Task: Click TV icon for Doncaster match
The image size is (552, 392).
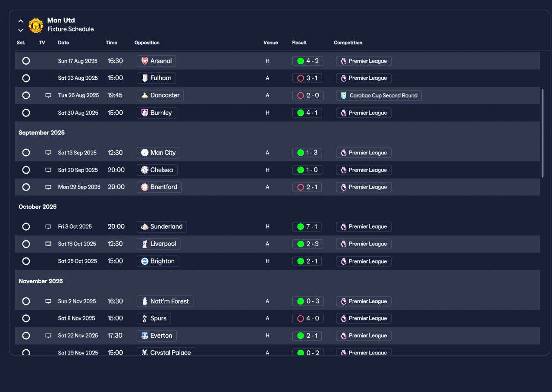Action: click(x=48, y=95)
